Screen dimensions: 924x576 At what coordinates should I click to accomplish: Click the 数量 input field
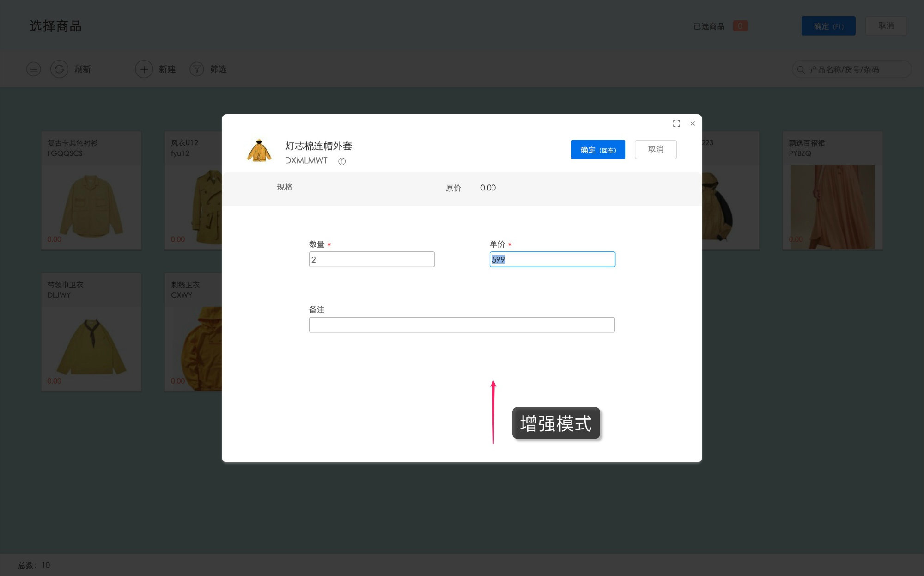(372, 259)
